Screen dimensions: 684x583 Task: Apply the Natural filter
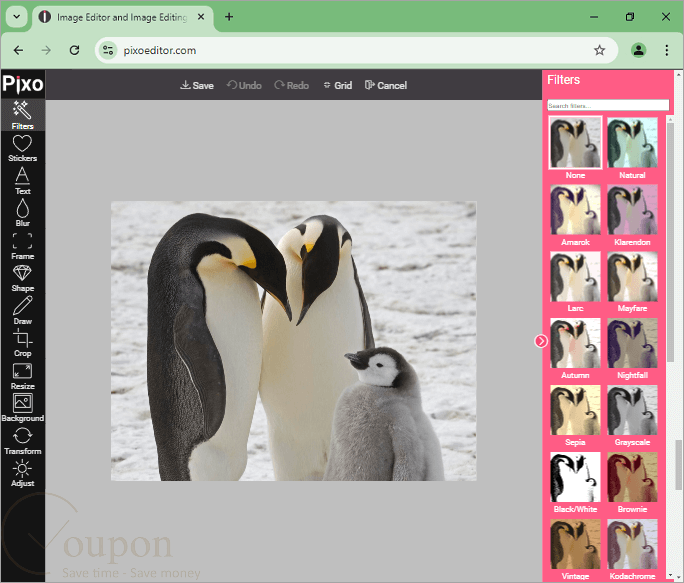pyautogui.click(x=632, y=142)
